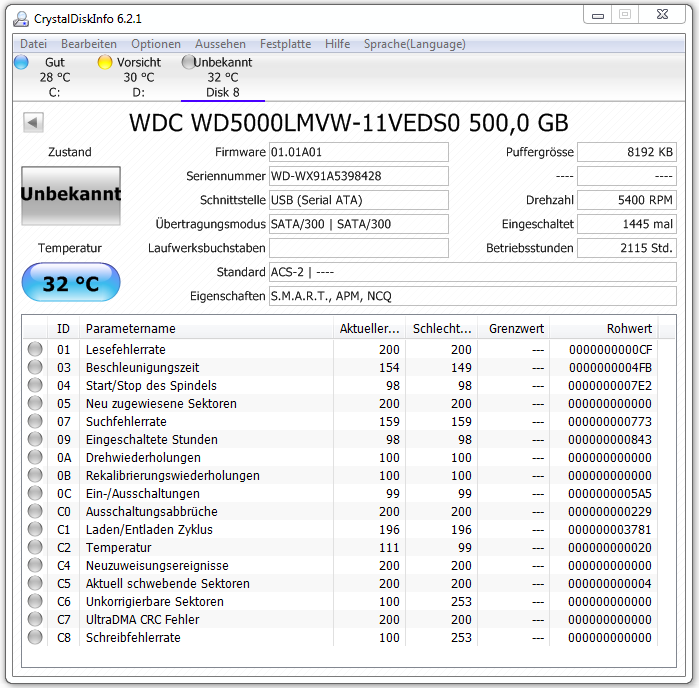Click the CrystalDiskInfo app icon in title bar

pyautogui.click(x=21, y=19)
